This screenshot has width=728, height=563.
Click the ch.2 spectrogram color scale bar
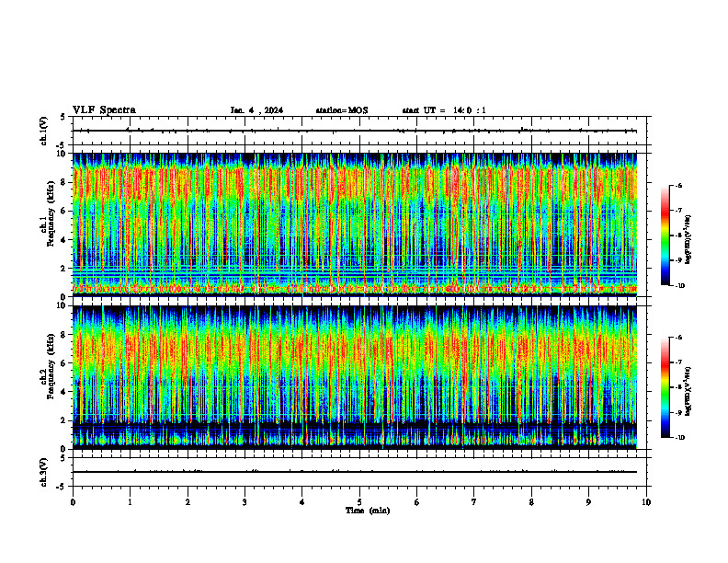point(665,387)
